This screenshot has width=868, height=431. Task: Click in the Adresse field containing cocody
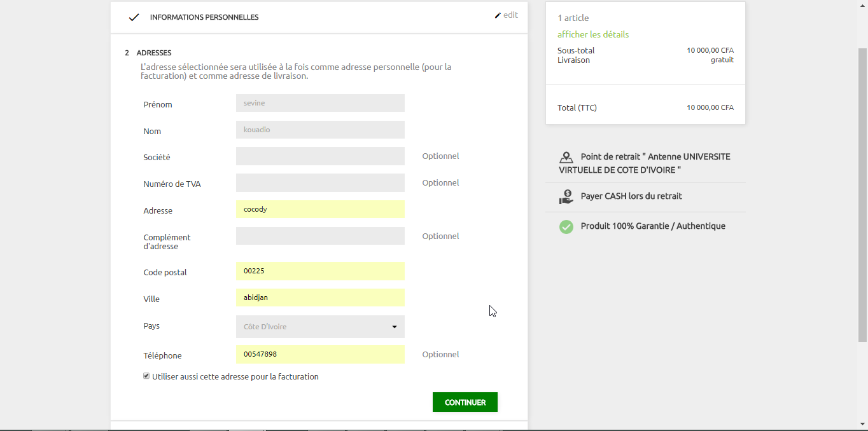tap(320, 209)
